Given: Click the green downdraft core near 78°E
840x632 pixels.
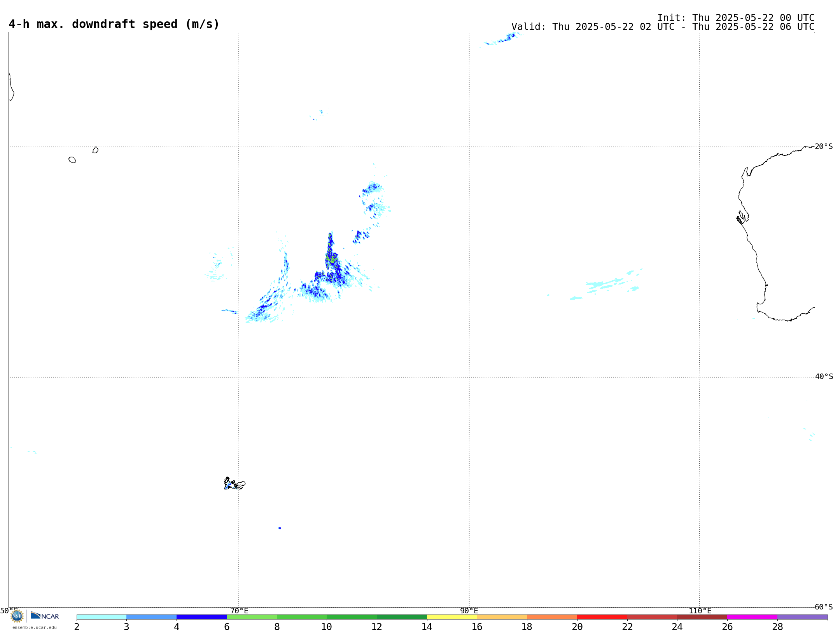Looking at the screenshot, I should (x=331, y=258).
